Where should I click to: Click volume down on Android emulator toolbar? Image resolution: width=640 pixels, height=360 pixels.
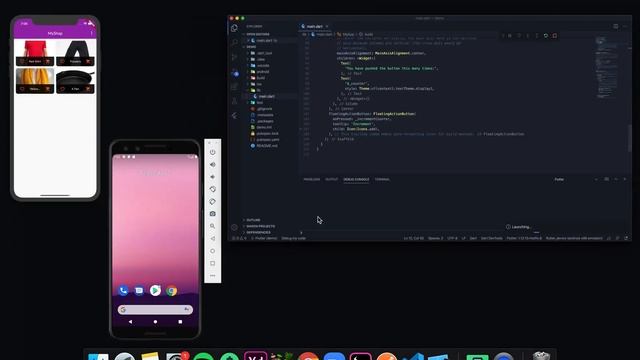click(x=213, y=177)
